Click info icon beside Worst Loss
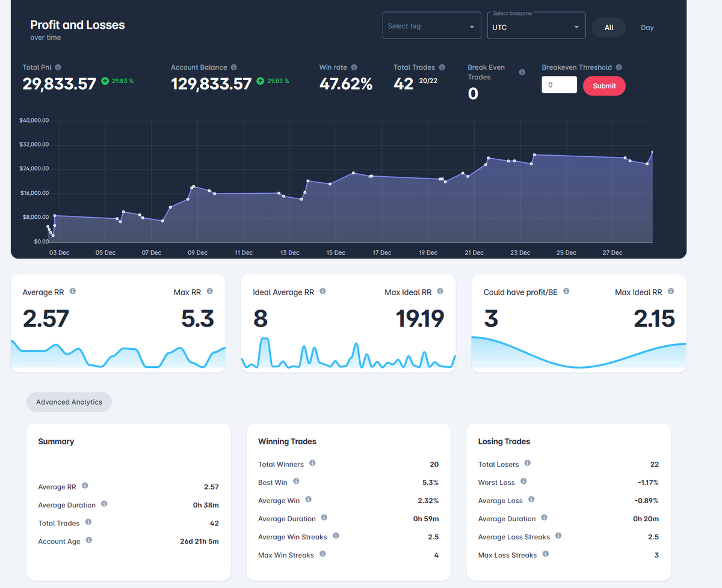Viewport: 722px width, 588px height. [x=523, y=482]
